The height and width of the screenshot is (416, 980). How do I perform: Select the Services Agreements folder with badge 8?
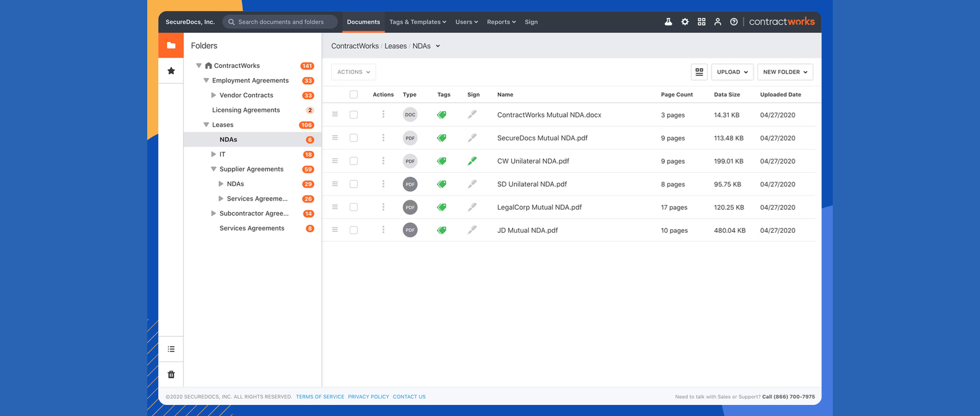[x=252, y=228]
